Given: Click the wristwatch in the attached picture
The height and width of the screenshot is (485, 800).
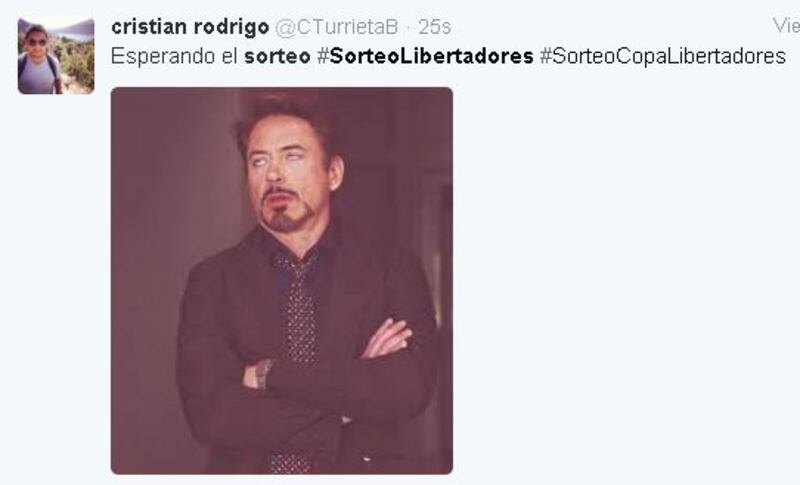Looking at the screenshot, I should point(264,373).
